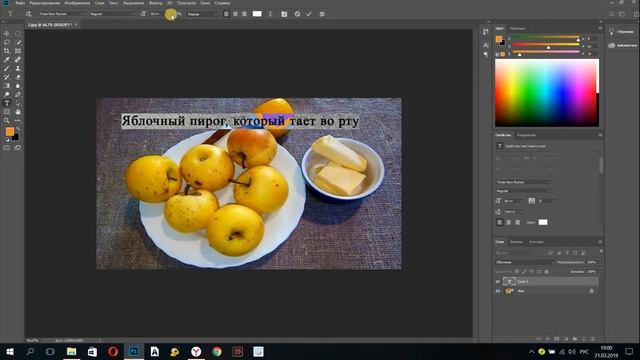Open the Обучение panel button
The height and width of the screenshot is (360, 640).
click(622, 32)
